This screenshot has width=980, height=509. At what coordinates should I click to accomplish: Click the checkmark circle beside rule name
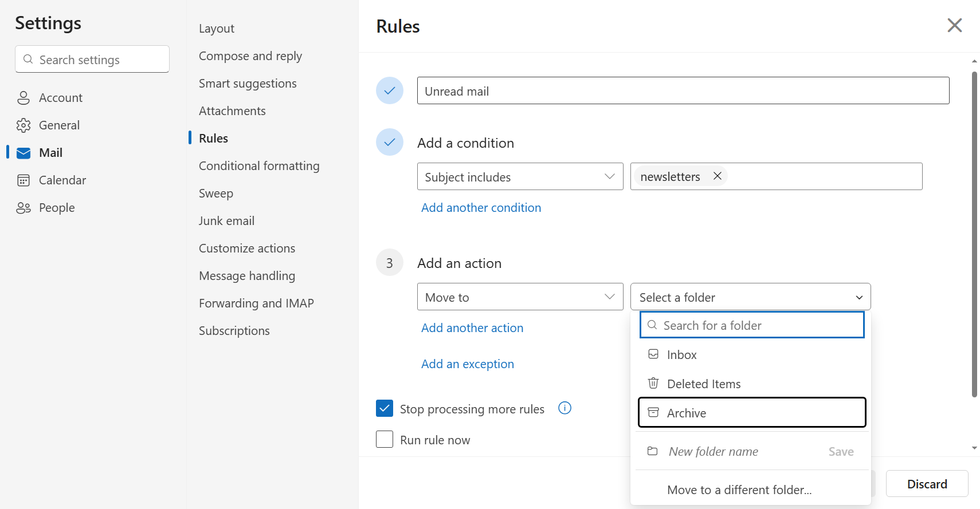pyautogui.click(x=390, y=90)
